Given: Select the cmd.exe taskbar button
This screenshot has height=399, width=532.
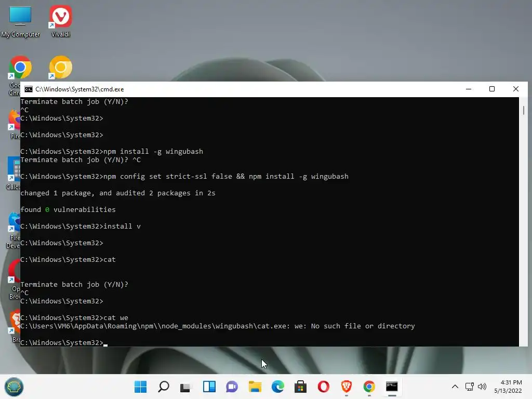Looking at the screenshot, I should click(x=392, y=387).
